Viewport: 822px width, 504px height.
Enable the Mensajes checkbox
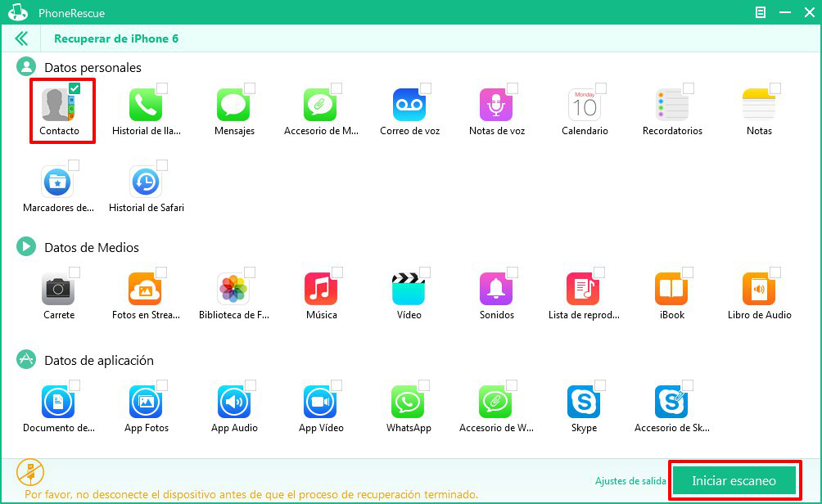point(250,88)
